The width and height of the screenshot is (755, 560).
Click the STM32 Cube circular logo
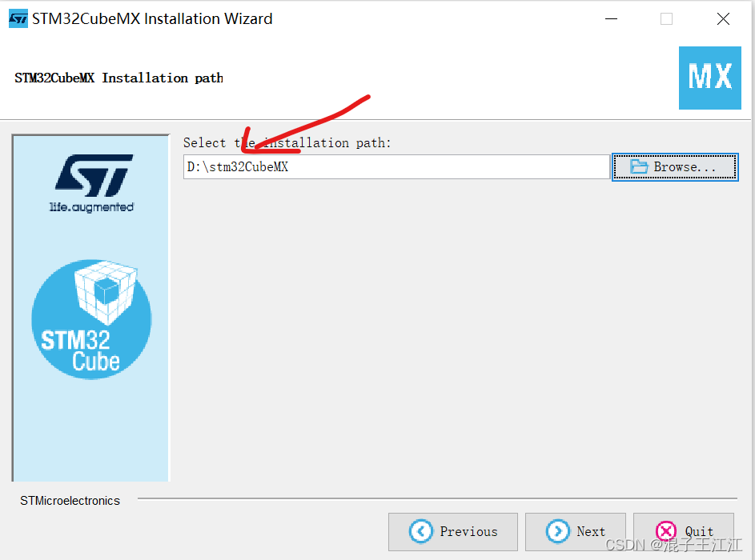coord(91,319)
